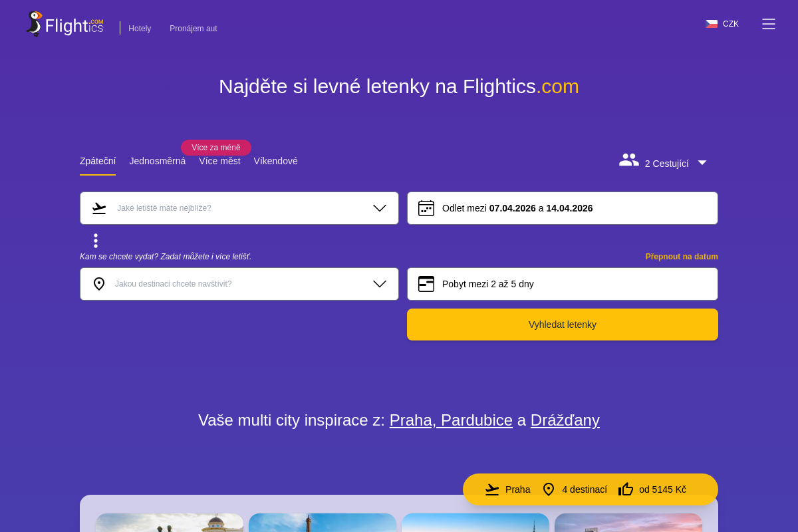Click the location pin icon for destinations
Image resolution: width=798 pixels, height=532 pixels.
[99, 284]
